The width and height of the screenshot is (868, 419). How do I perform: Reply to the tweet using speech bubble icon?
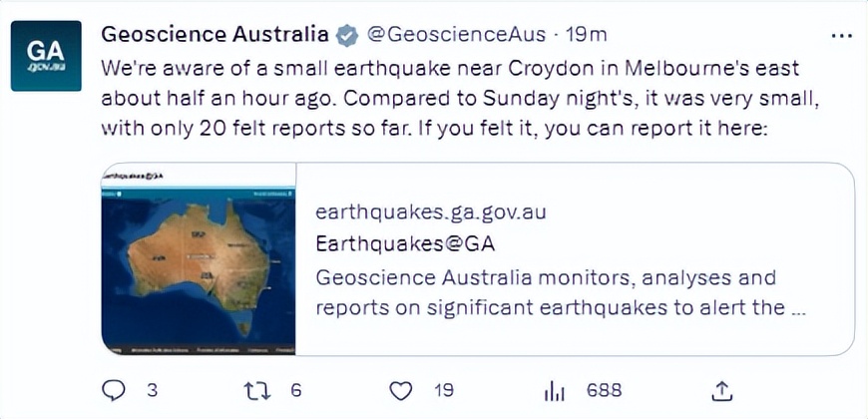pyautogui.click(x=114, y=390)
